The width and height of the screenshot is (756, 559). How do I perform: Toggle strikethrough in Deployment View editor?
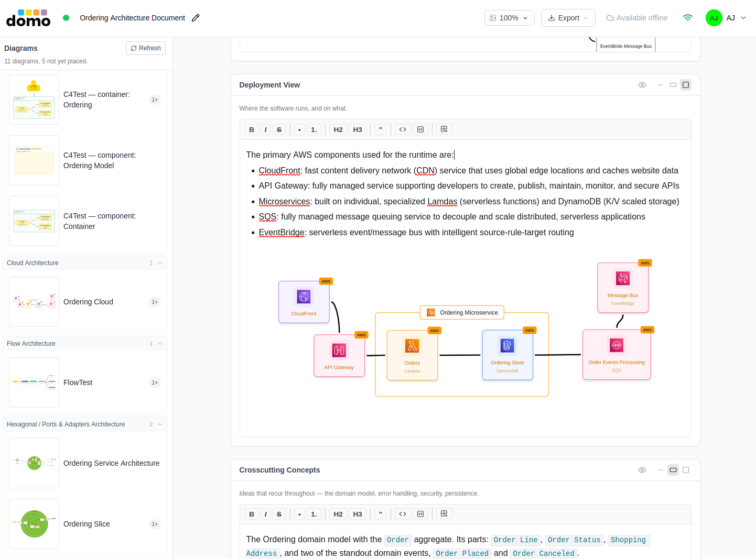coord(279,129)
